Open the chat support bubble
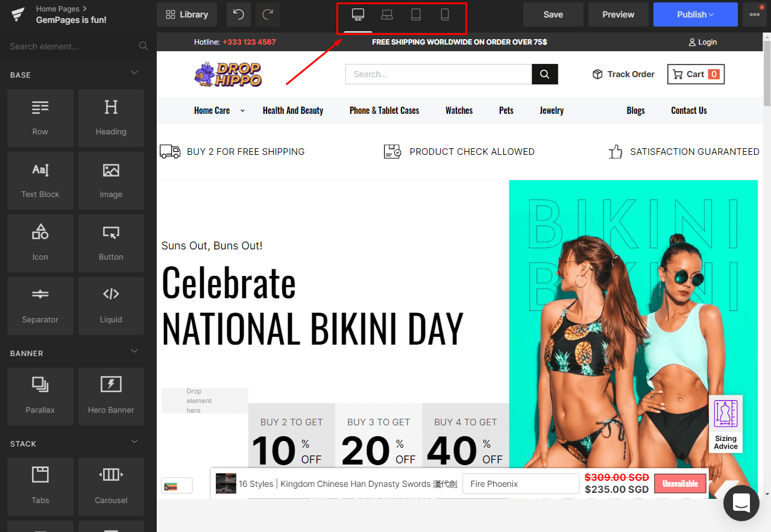Screen dimensions: 771x532 tap(741, 502)
